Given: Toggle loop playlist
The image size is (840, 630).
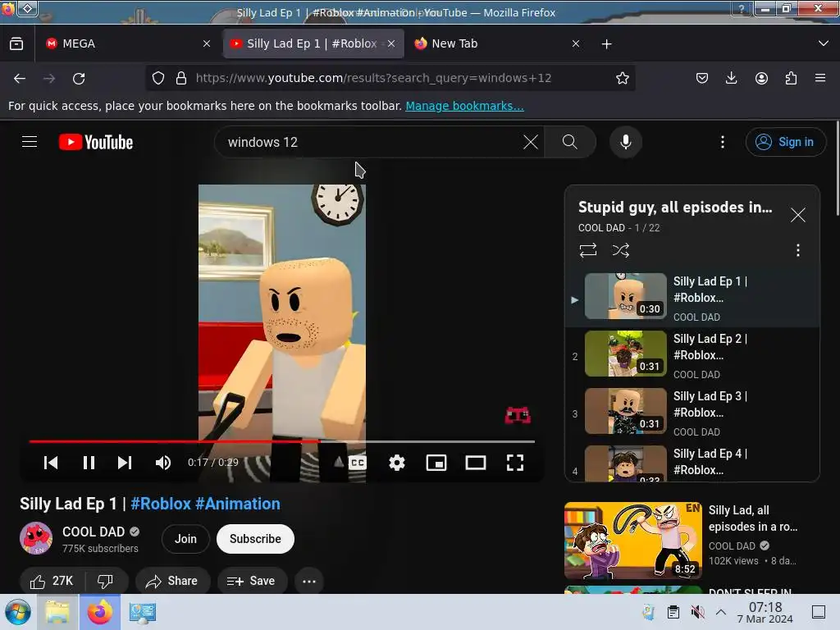Looking at the screenshot, I should tap(587, 250).
